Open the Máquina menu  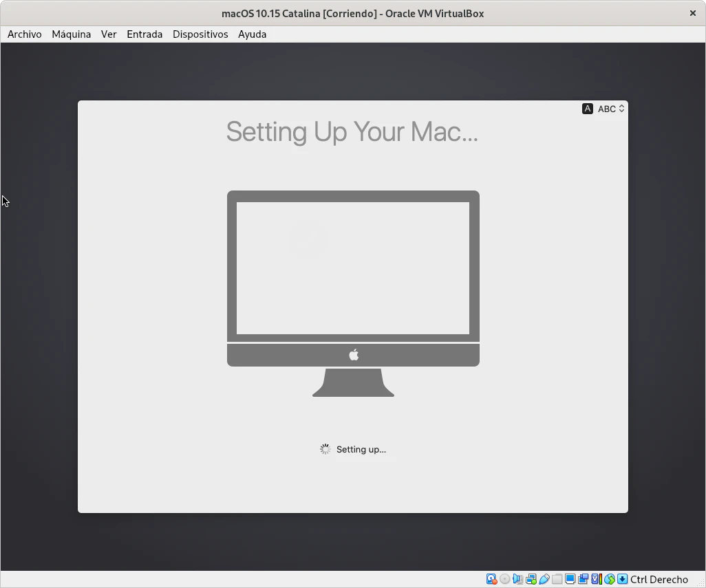(x=71, y=34)
